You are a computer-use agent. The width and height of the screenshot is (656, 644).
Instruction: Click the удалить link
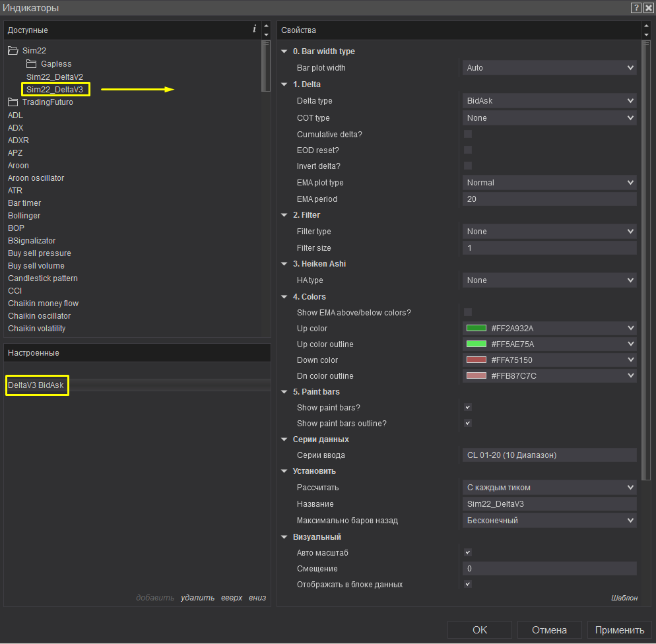click(198, 598)
